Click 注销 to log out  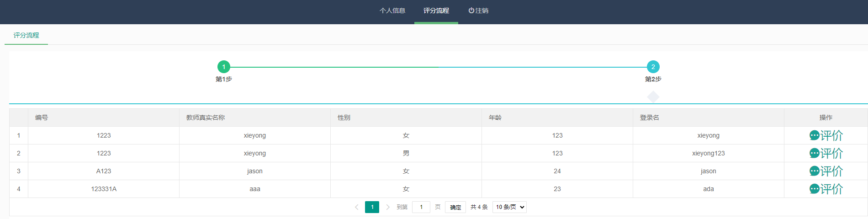pyautogui.click(x=478, y=11)
